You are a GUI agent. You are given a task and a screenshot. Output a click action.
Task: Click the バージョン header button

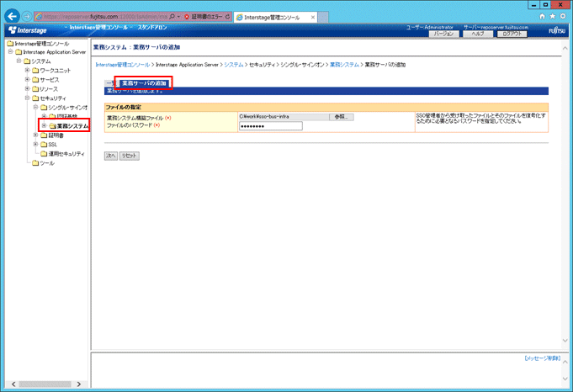[x=443, y=34]
